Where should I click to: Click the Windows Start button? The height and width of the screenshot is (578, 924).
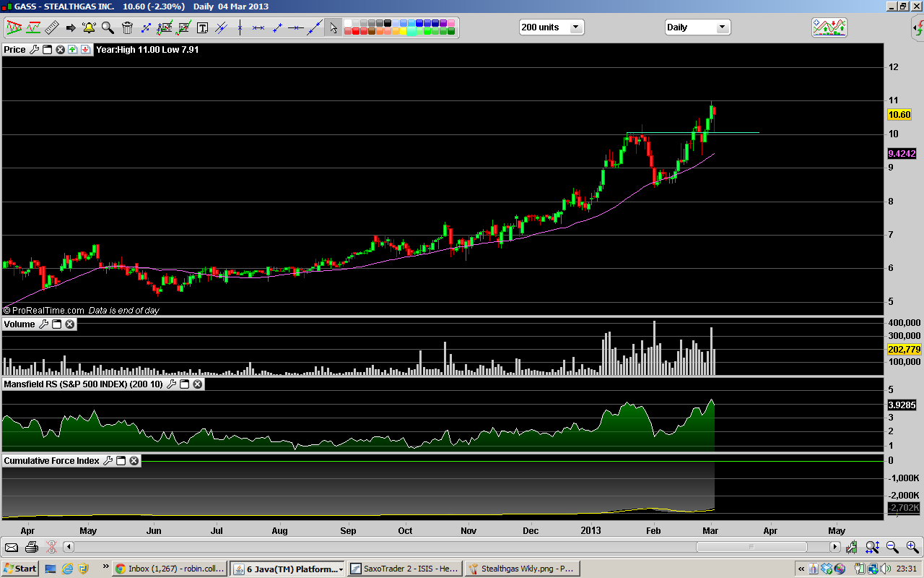[19, 569]
